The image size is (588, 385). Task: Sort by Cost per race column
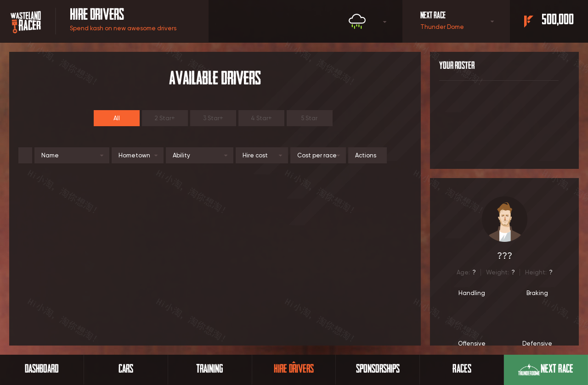(318, 156)
